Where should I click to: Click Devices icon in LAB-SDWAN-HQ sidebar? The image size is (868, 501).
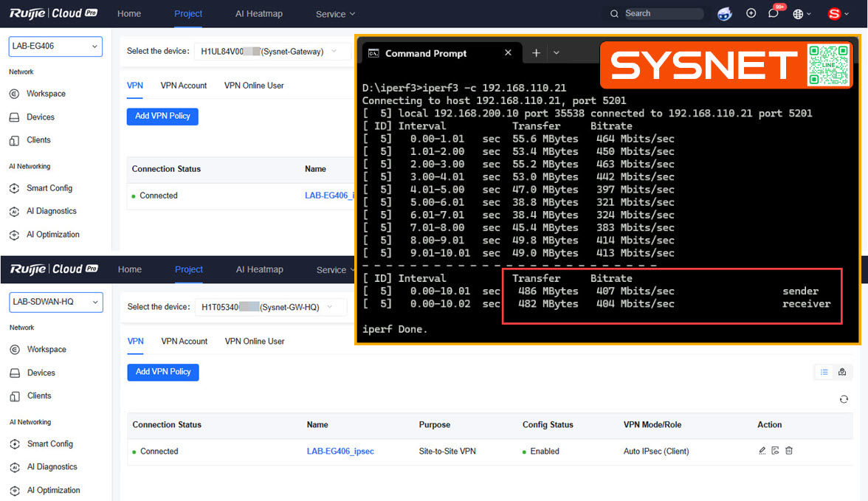click(x=15, y=373)
